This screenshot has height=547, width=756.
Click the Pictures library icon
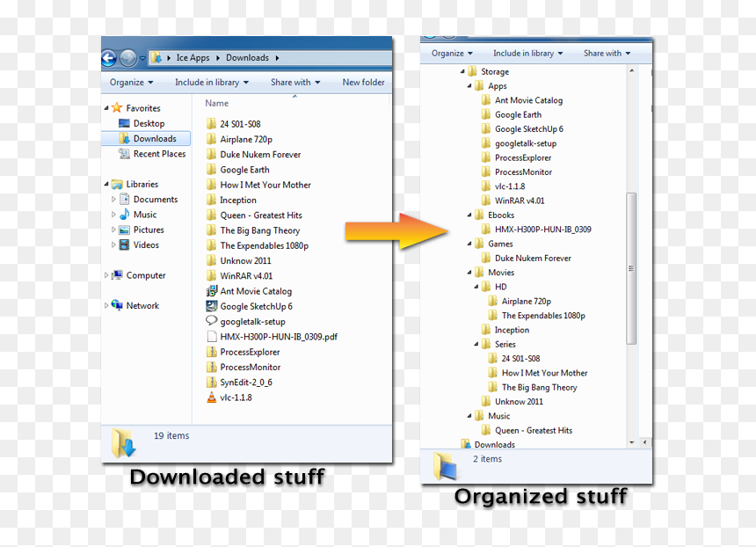[x=124, y=230]
